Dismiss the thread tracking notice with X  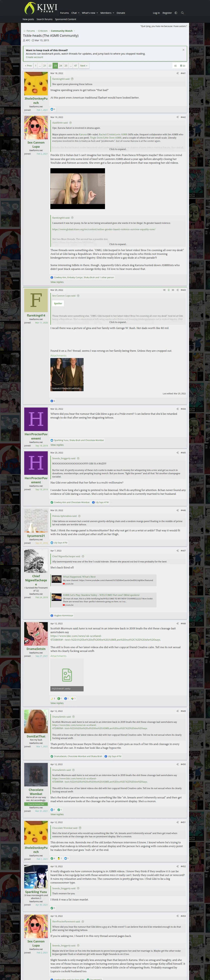coord(183,50)
